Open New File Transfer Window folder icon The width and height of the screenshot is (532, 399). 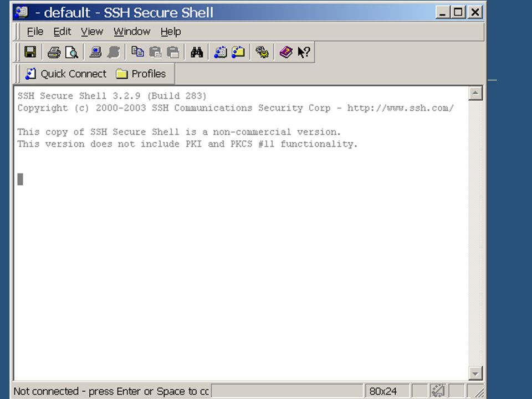238,52
